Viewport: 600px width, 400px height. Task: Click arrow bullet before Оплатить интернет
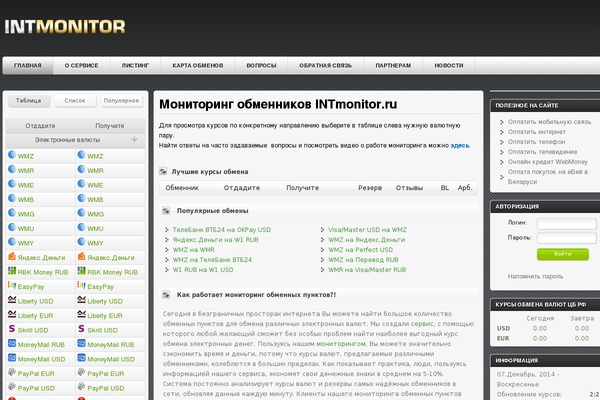[502, 132]
